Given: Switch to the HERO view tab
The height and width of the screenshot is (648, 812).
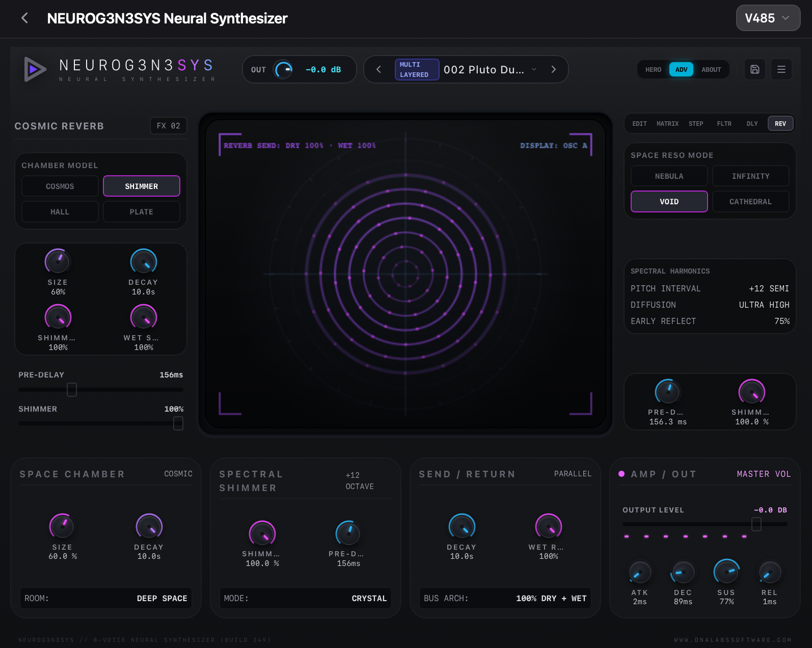Looking at the screenshot, I should 653,69.
